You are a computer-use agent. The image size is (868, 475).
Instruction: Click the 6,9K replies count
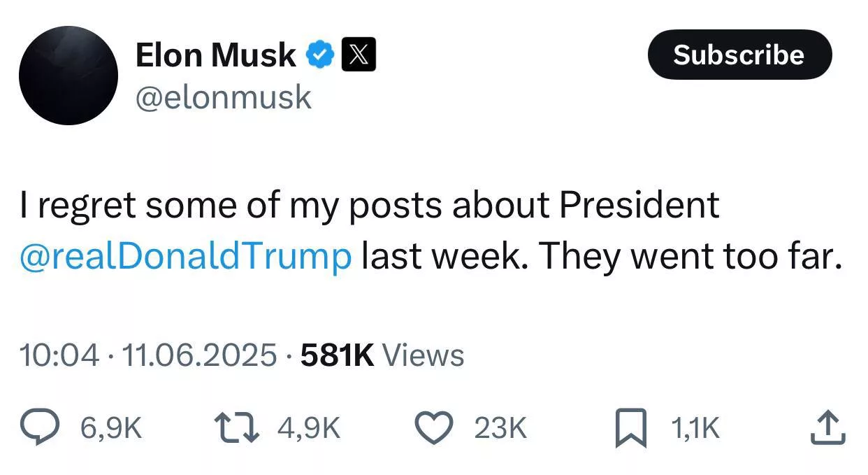pyautogui.click(x=112, y=428)
